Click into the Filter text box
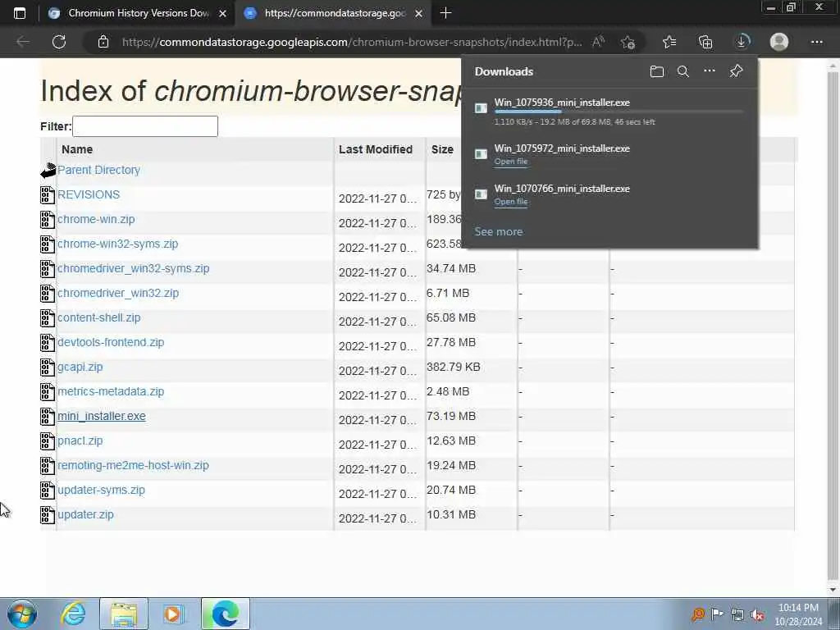This screenshot has height=630, width=840. [x=145, y=126]
